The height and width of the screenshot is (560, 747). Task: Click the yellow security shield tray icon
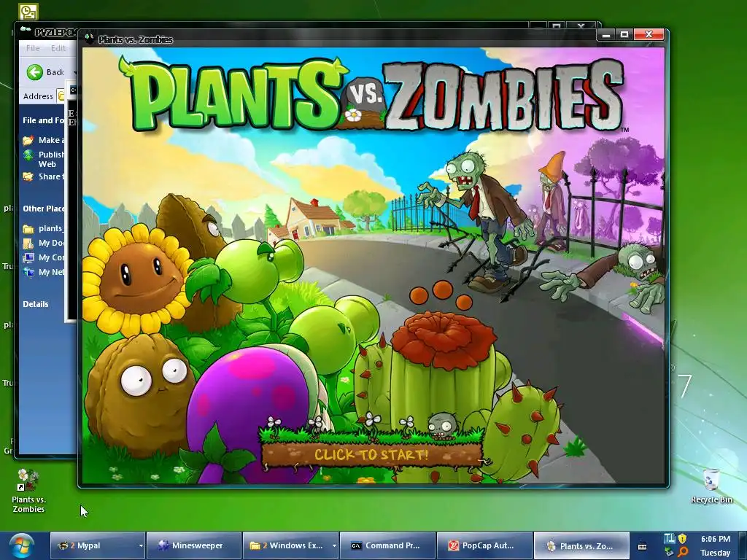pos(683,539)
